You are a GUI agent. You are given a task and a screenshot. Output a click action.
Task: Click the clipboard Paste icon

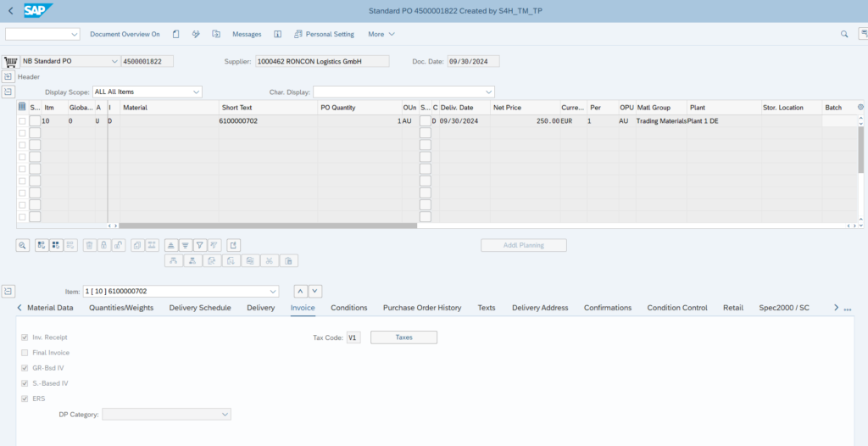289,261
